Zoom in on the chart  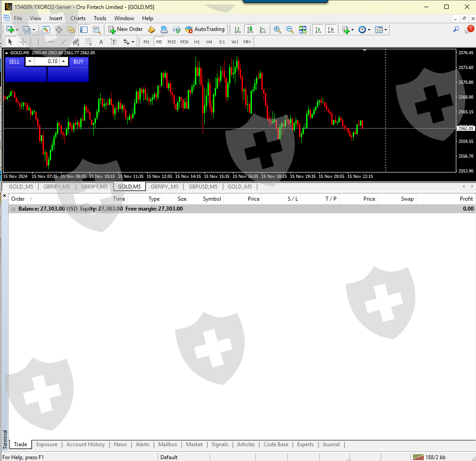coord(277,30)
